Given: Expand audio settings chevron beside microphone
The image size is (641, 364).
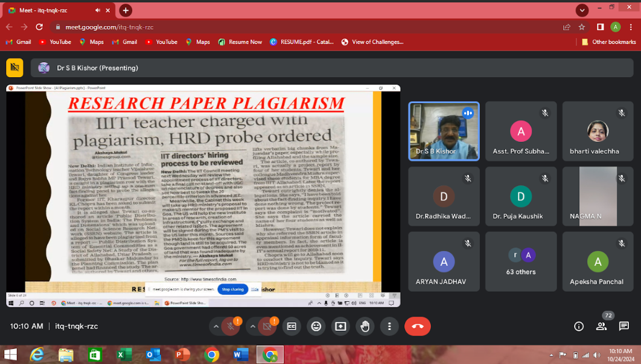Looking at the screenshot, I should click(x=216, y=327).
